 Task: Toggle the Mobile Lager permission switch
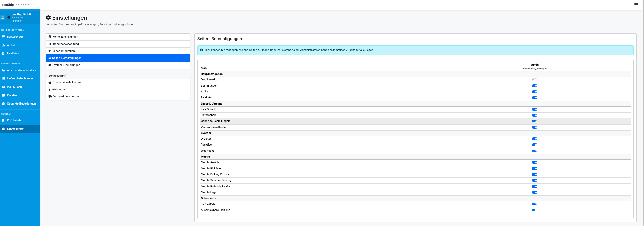pyautogui.click(x=534, y=192)
